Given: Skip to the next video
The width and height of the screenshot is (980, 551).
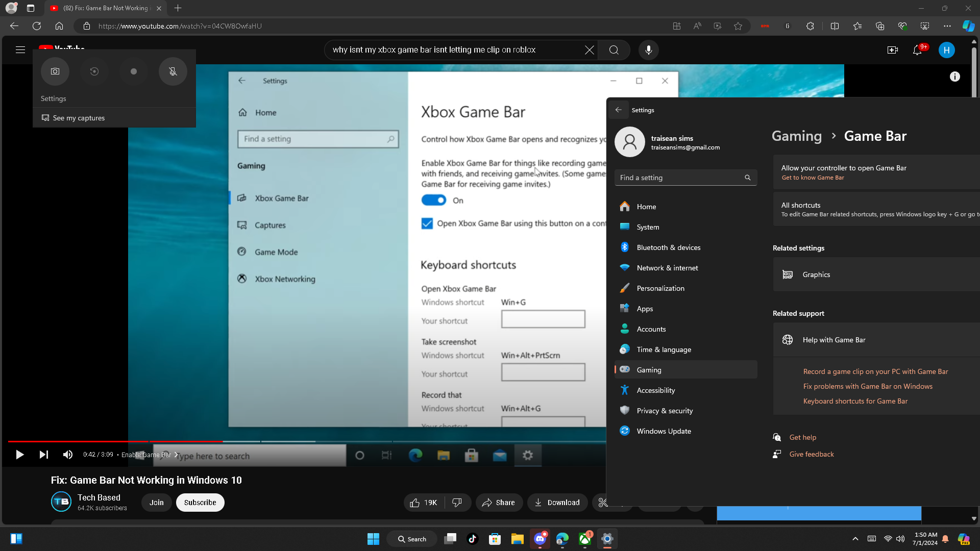Looking at the screenshot, I should [44, 455].
